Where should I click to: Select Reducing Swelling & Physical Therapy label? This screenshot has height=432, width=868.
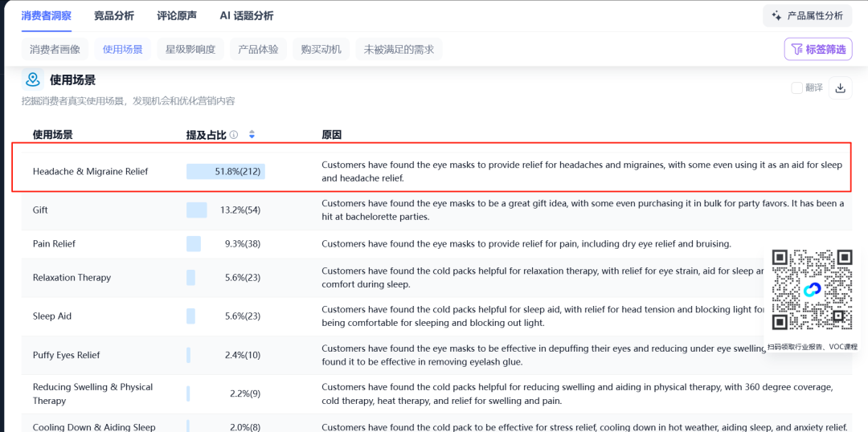tap(92, 393)
